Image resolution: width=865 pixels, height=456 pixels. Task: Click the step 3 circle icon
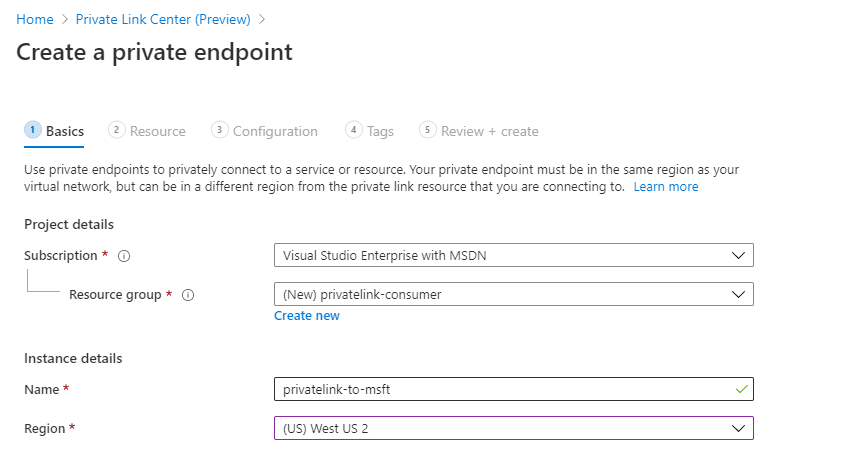pyautogui.click(x=220, y=130)
